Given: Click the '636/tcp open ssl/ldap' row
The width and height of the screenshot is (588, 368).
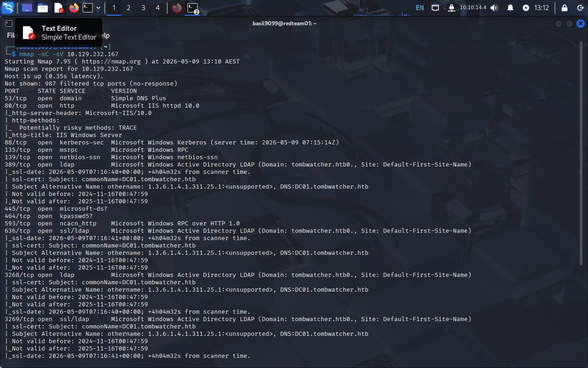Looking at the screenshot, I should tap(238, 231).
